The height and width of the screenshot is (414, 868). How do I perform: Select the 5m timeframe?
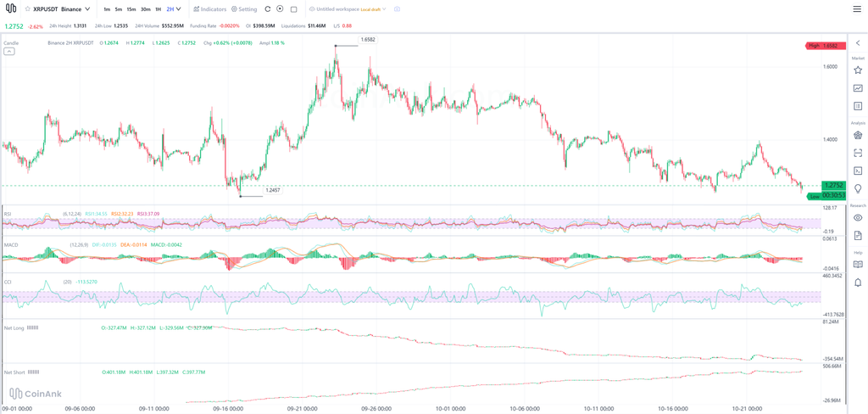click(x=119, y=8)
